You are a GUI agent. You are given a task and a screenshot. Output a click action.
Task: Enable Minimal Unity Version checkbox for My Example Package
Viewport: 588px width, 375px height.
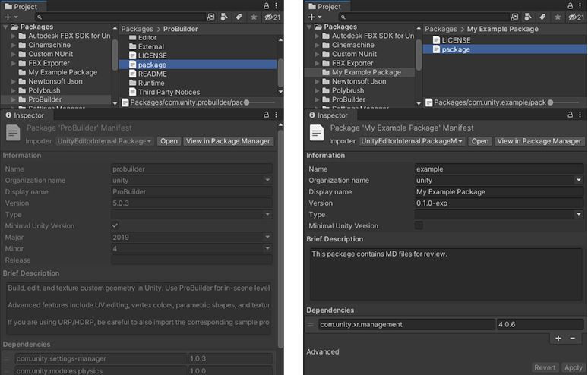pyautogui.click(x=419, y=226)
